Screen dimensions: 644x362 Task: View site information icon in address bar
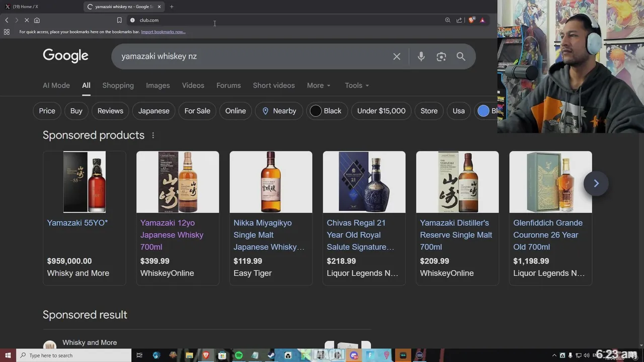tap(132, 20)
